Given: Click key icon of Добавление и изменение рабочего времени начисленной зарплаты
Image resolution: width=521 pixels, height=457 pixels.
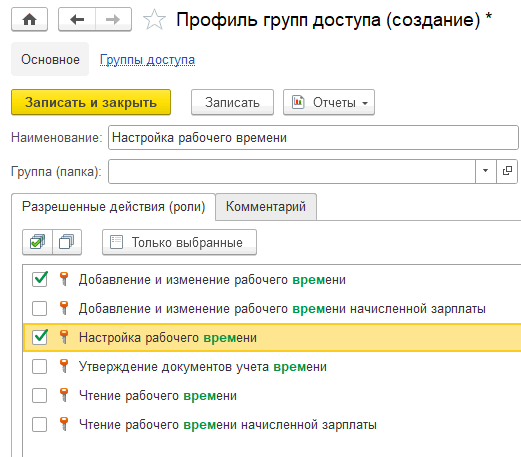Looking at the screenshot, I should click(x=64, y=308).
